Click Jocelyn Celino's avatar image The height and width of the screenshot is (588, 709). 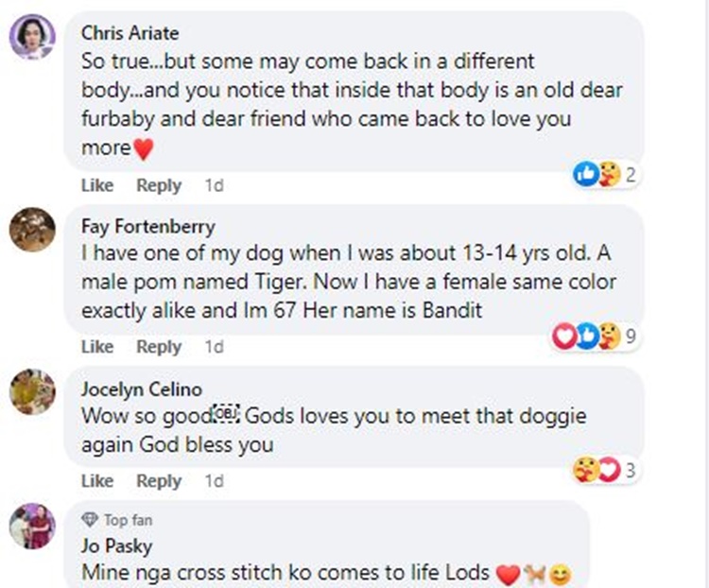pos(32,391)
